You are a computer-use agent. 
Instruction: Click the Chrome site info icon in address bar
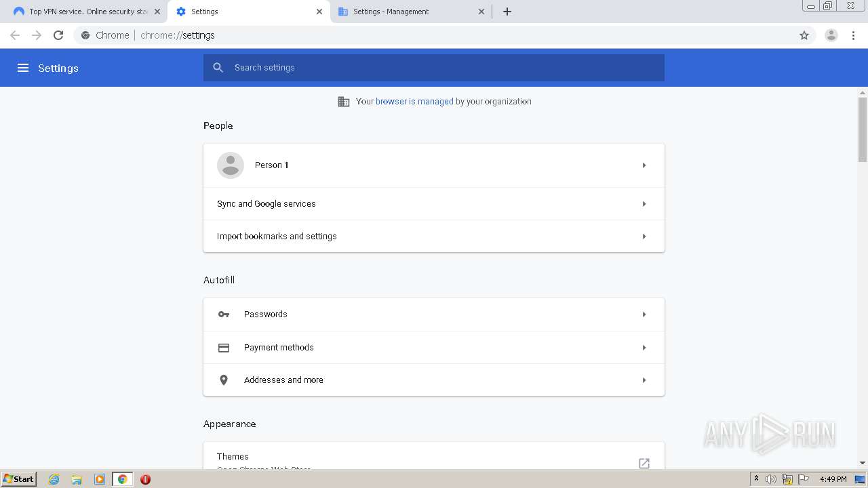pos(85,35)
